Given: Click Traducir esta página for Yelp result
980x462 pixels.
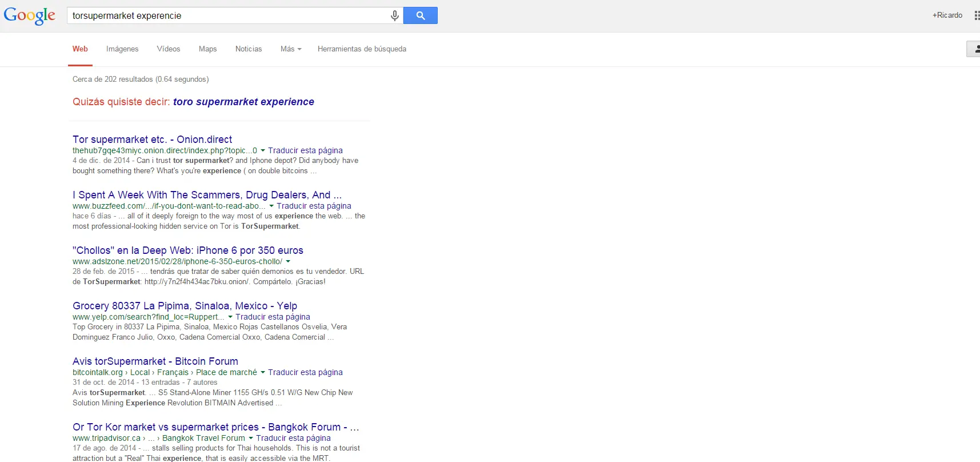Looking at the screenshot, I should click(273, 317).
